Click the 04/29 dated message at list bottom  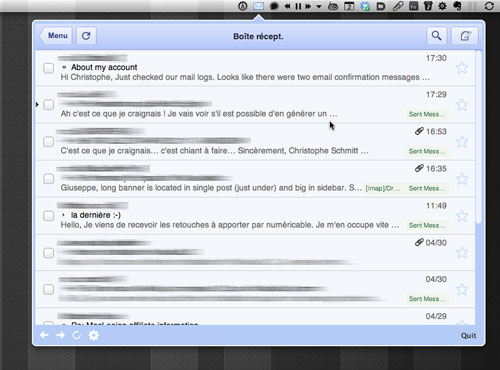click(x=255, y=317)
